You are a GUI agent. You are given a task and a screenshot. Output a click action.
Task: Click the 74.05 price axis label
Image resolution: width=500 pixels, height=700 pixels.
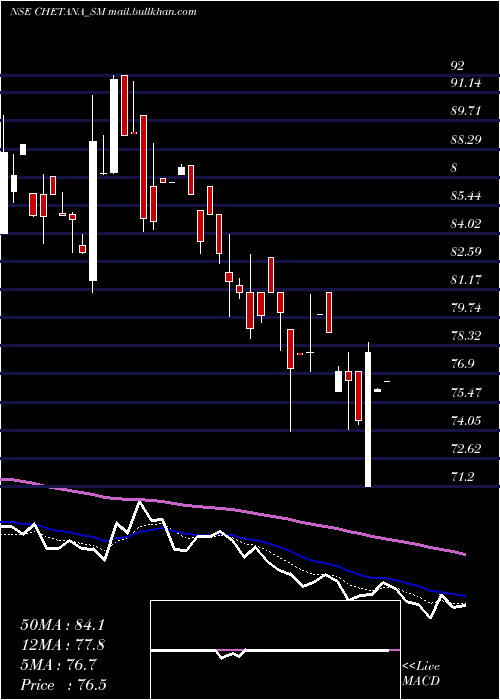(466, 421)
